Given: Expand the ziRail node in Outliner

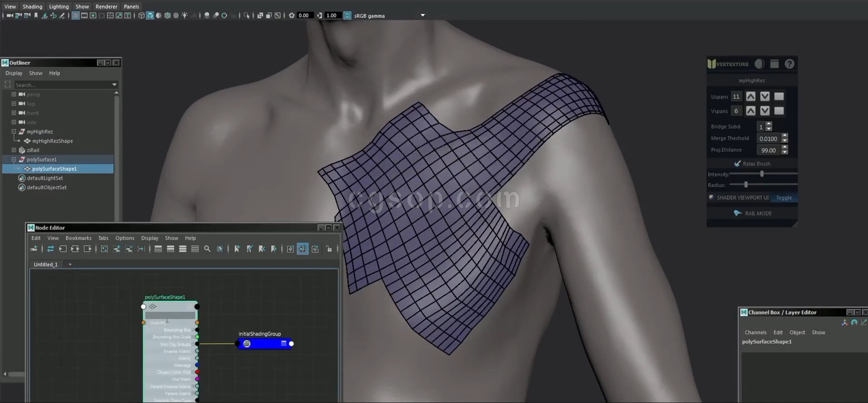Looking at the screenshot, I should click(14, 150).
